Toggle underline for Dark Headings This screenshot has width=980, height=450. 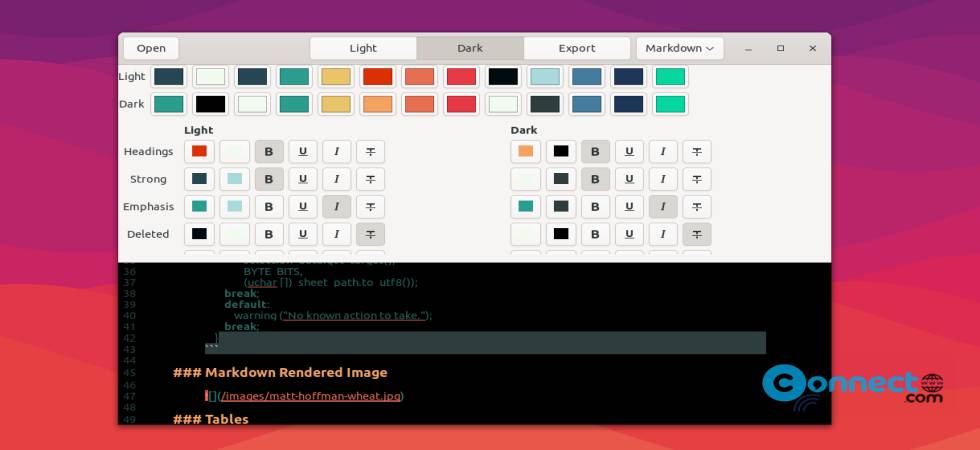[629, 151]
